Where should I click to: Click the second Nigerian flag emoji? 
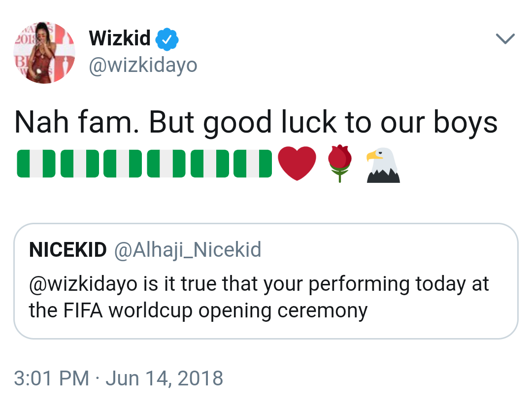pos(78,163)
